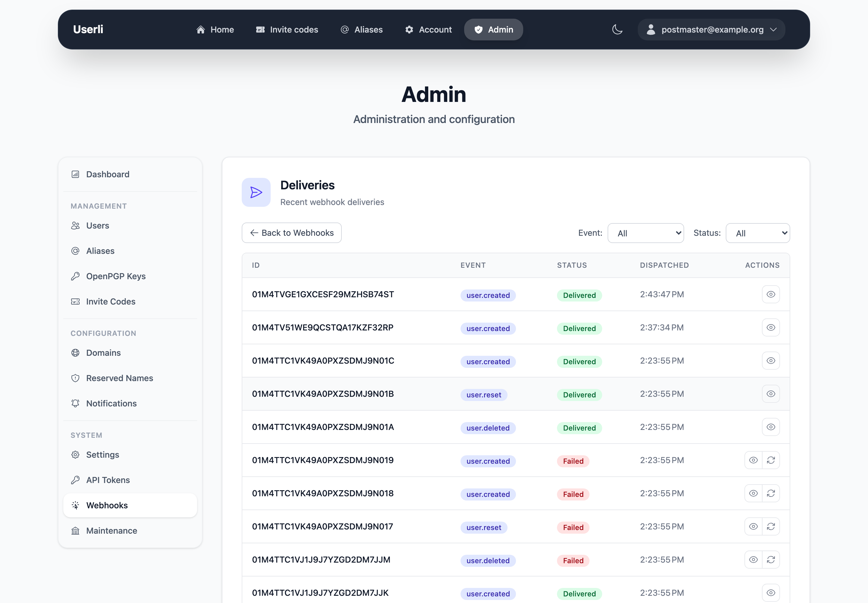Image resolution: width=868 pixels, height=603 pixels.
Task: View delivery ending J9N01B eye icon
Action: point(771,394)
